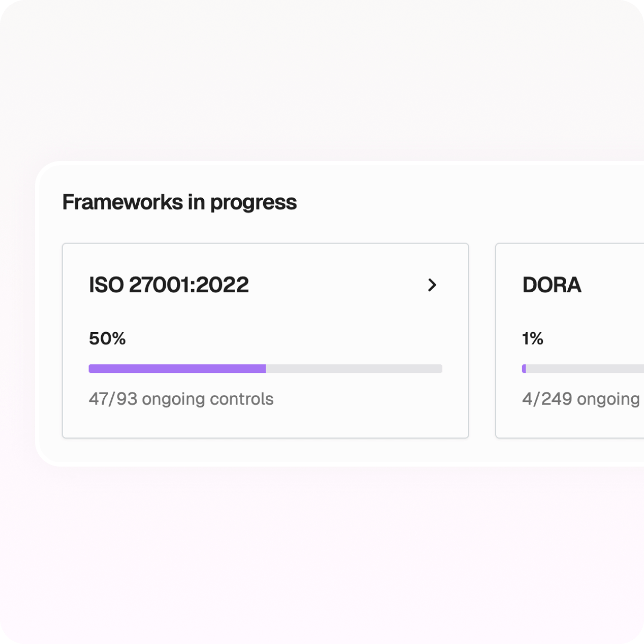This screenshot has height=644, width=644.
Task: Open the ISO 27001:2022 framework title
Action: [168, 285]
